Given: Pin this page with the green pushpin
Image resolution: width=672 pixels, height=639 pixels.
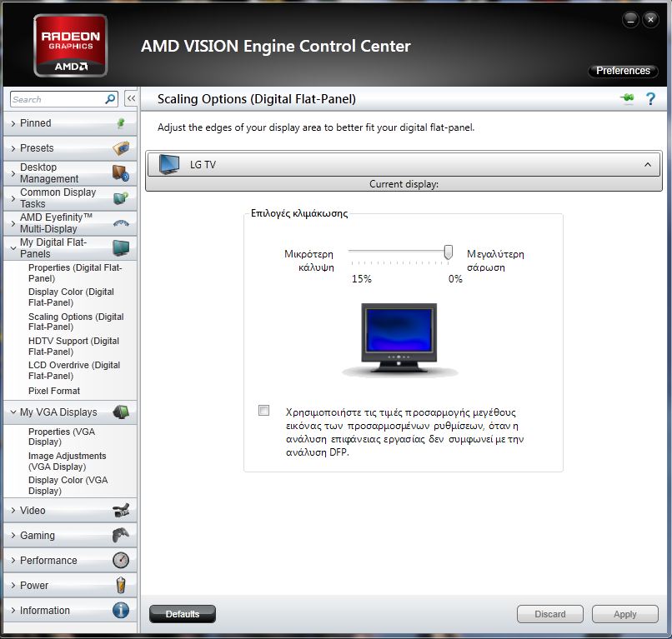Looking at the screenshot, I should [628, 98].
